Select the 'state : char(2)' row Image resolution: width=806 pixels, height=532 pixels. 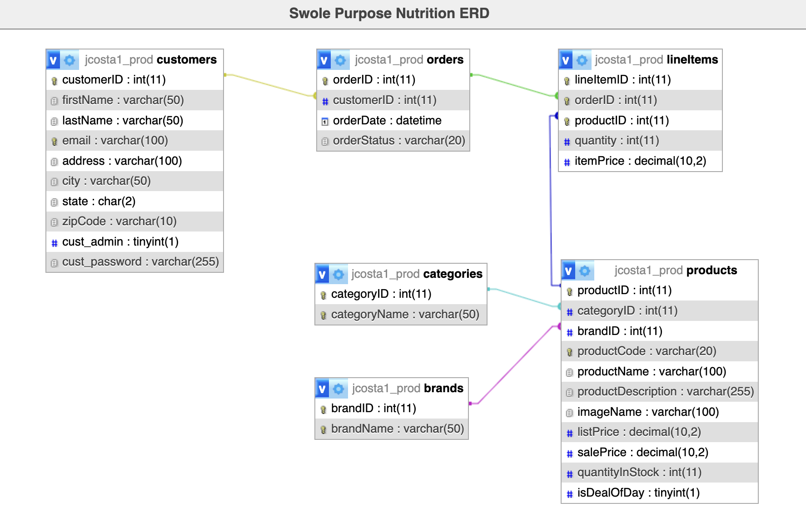(135, 201)
